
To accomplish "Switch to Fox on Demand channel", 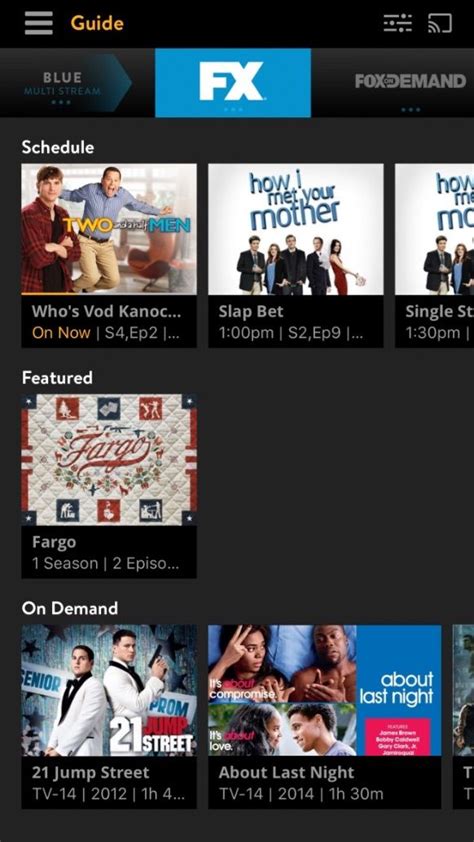I will 411,81.
